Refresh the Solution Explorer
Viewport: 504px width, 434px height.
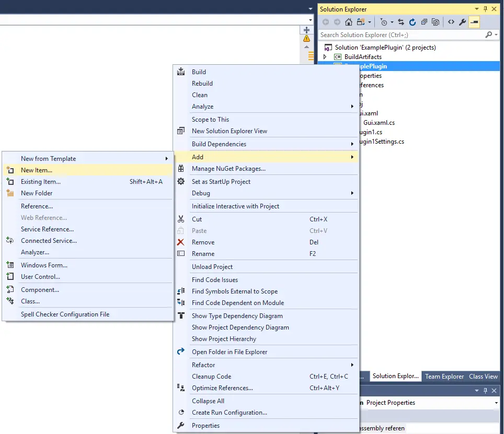pyautogui.click(x=413, y=22)
